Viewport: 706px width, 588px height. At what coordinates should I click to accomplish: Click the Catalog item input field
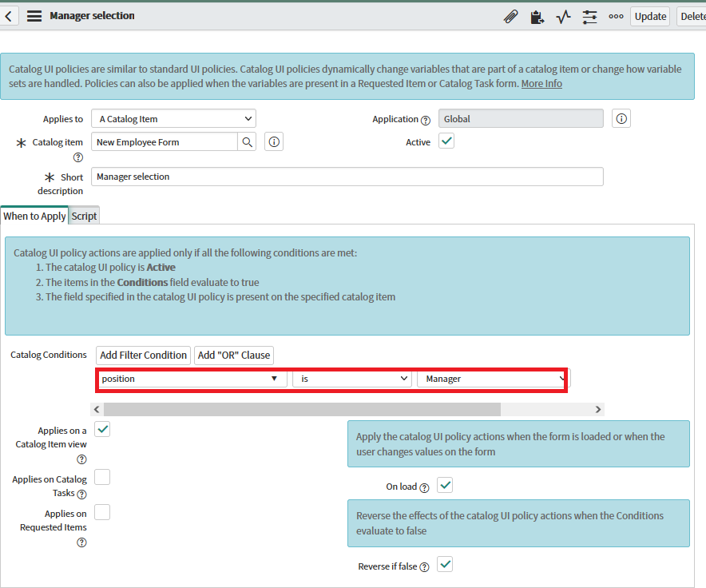coord(165,142)
